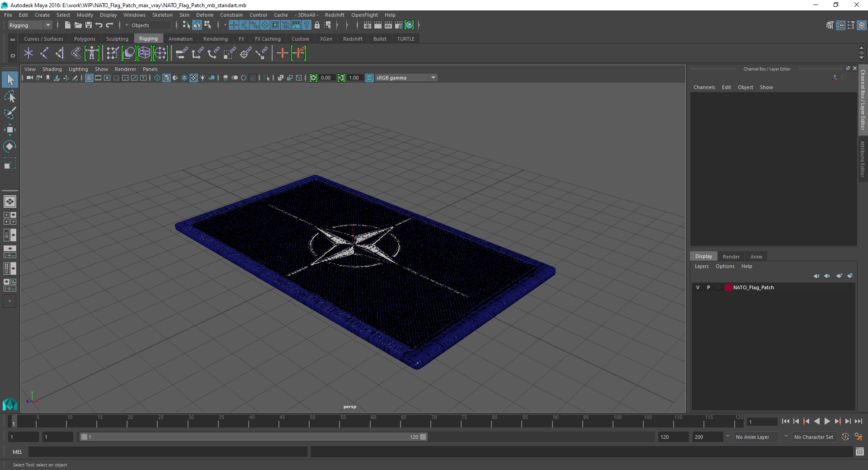This screenshot has height=470, width=868.
Task: Start IPR render
Action: 388,25
